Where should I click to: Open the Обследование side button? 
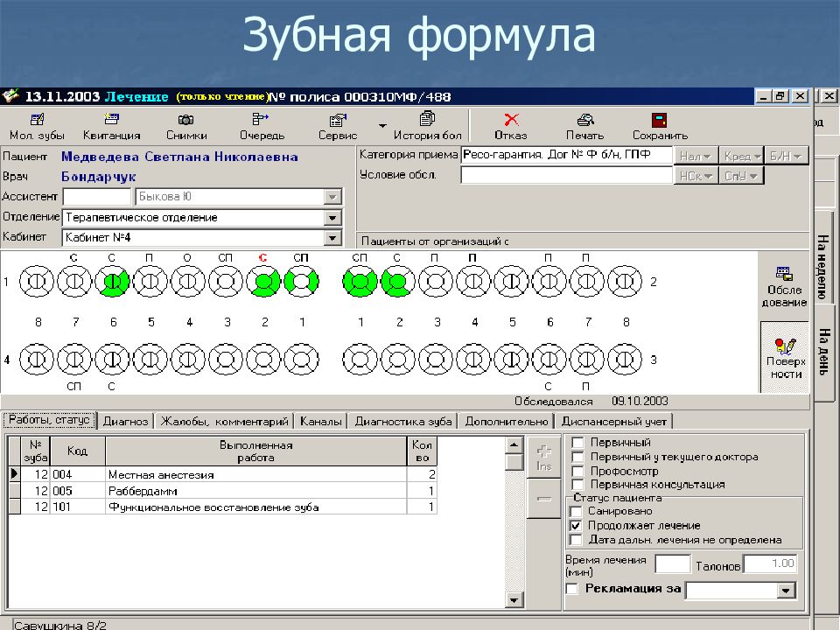tap(784, 287)
